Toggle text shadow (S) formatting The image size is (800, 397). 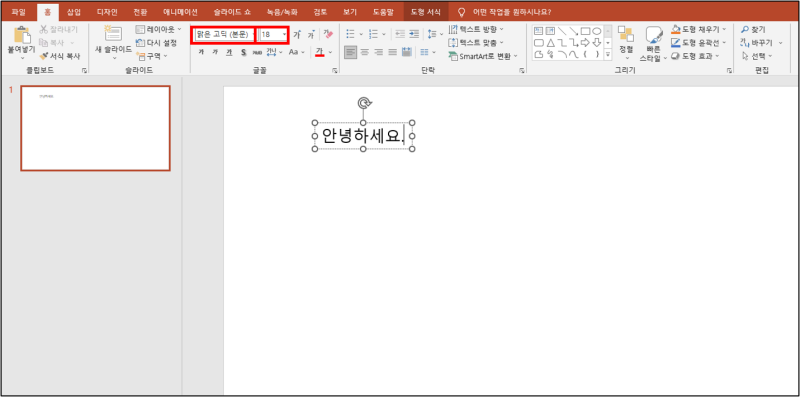(243, 52)
